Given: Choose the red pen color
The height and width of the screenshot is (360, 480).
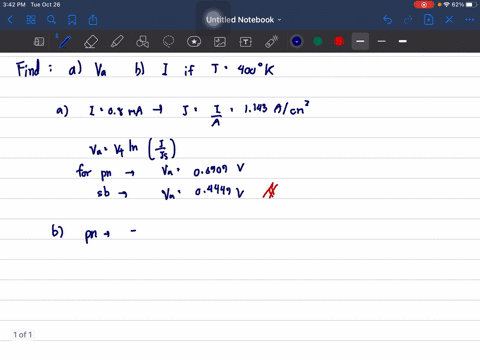Looking at the screenshot, I should [339, 41].
